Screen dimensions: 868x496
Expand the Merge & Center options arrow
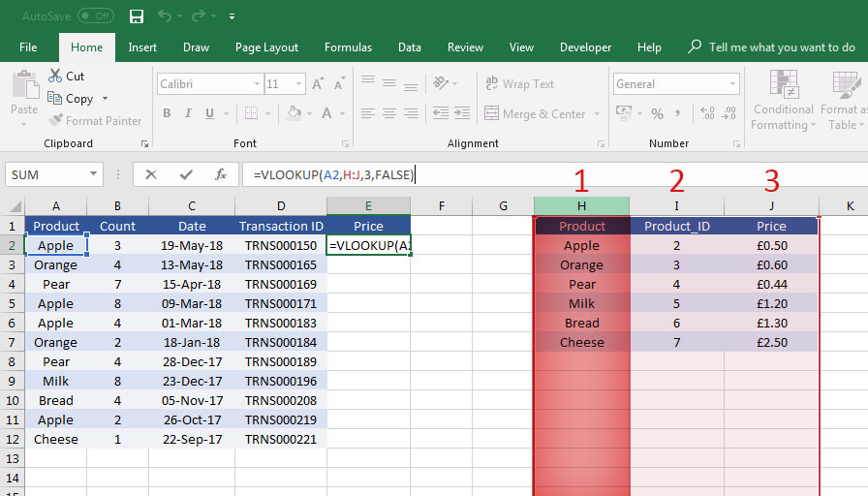coord(597,114)
